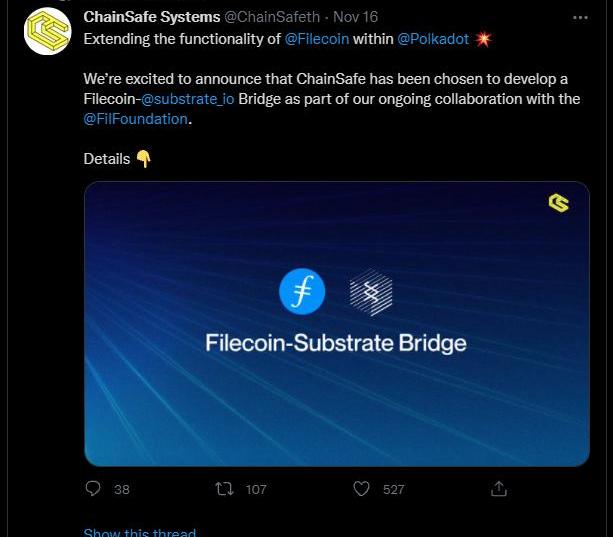Click the reply count 38

point(122,490)
